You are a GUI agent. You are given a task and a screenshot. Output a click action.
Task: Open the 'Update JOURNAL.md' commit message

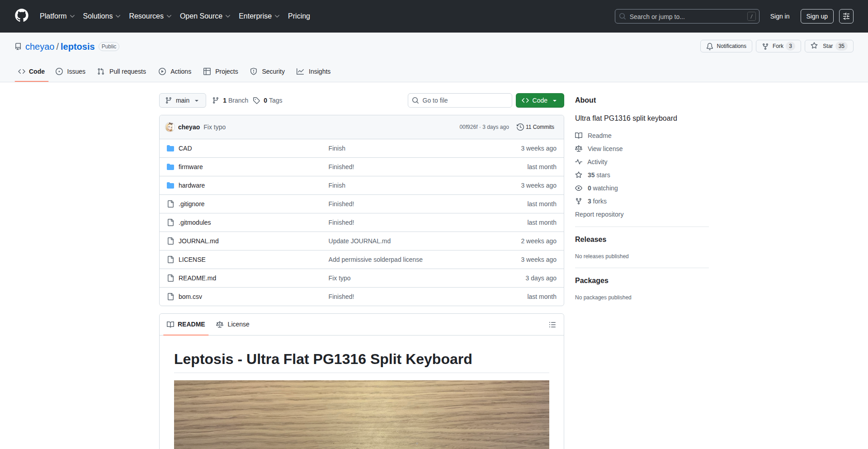[x=359, y=241]
